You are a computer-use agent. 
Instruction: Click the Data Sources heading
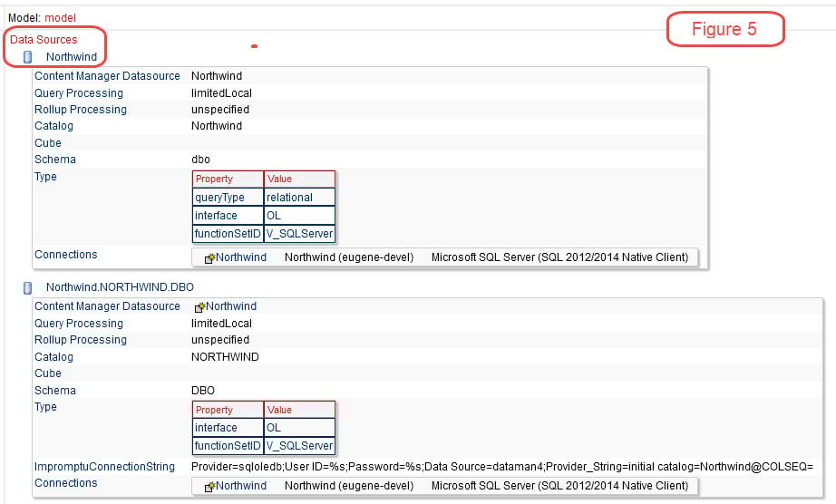pyautogui.click(x=44, y=39)
